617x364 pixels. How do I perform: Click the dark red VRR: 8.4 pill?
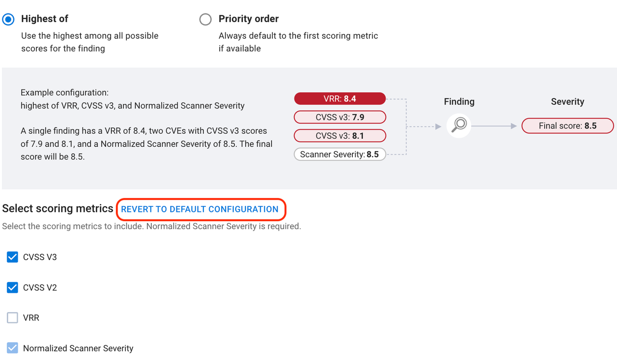coord(340,99)
